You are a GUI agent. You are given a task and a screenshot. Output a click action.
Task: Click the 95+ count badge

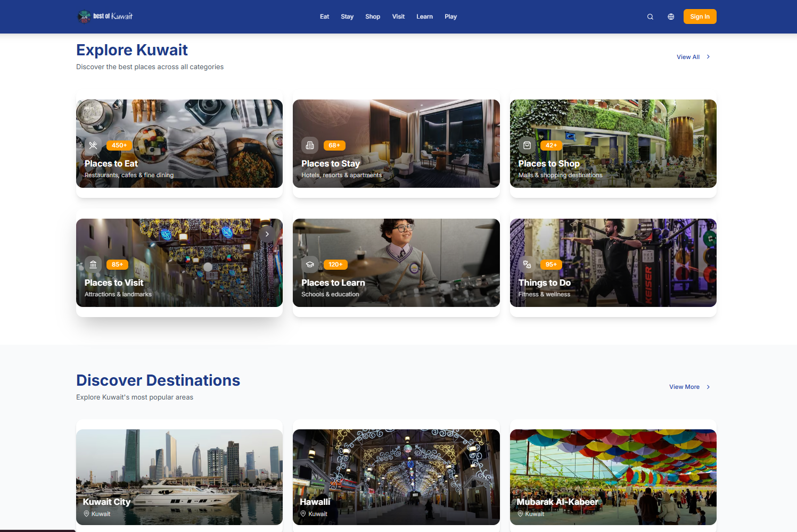pyautogui.click(x=551, y=264)
